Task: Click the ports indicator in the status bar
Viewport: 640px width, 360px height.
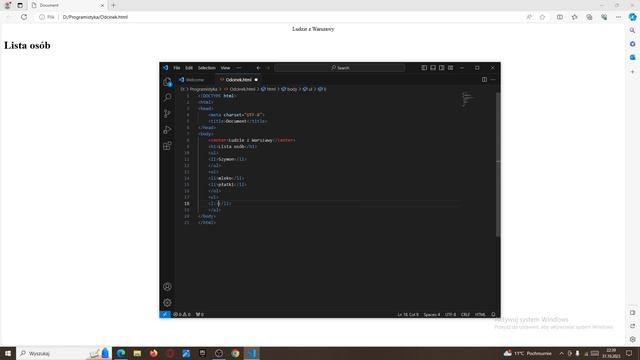Action: pyautogui.click(x=200, y=314)
